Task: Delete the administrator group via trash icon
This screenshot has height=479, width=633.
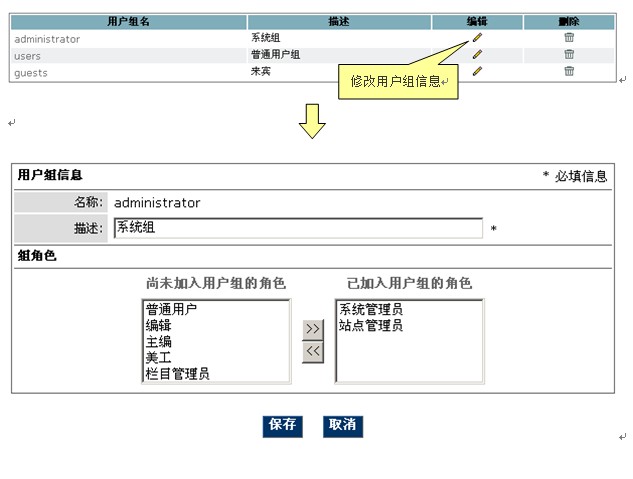Action: [x=569, y=37]
